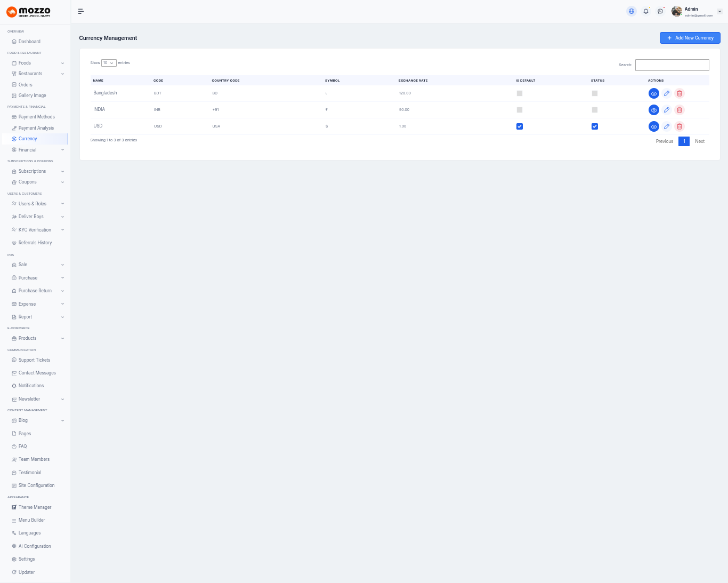Image resolution: width=728 pixels, height=583 pixels.
Task: Click the currency Search input field
Action: 672,65
